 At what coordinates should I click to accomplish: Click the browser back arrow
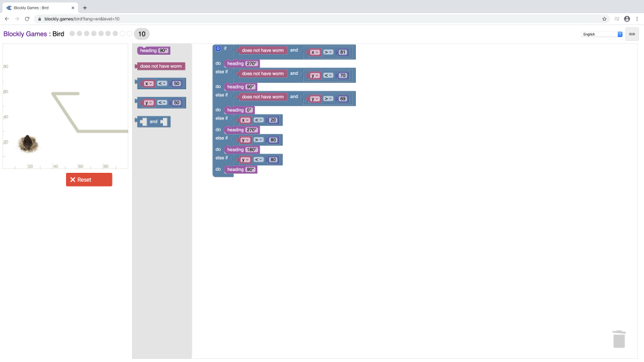(7, 19)
